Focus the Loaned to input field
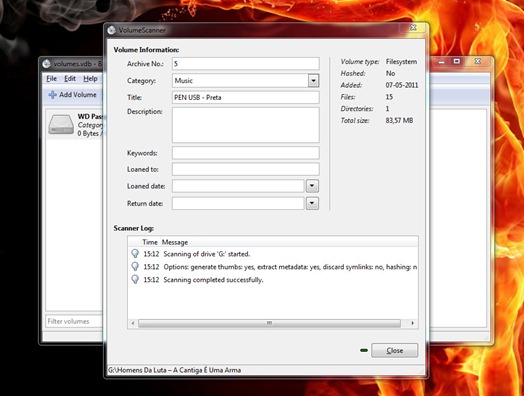 click(246, 169)
